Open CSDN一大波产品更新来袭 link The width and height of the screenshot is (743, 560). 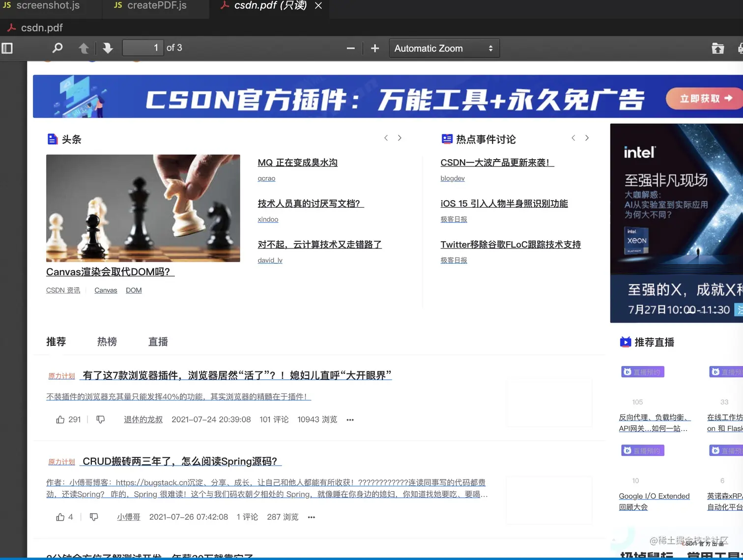(497, 163)
